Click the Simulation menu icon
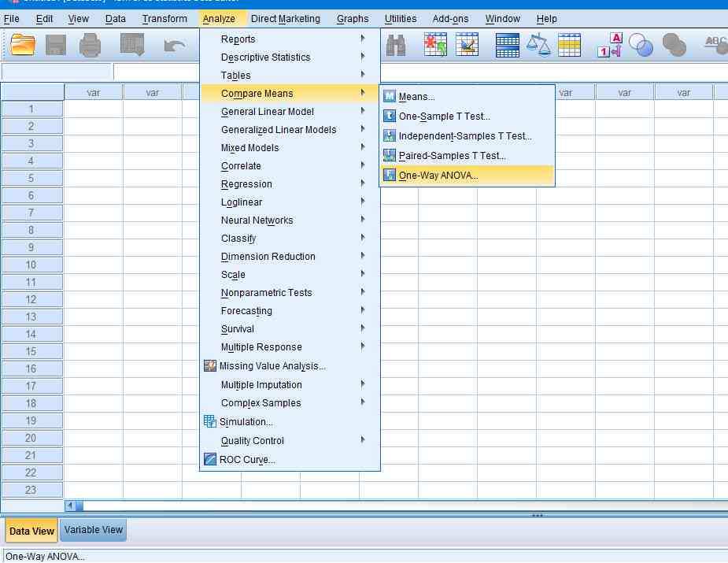 click(210, 422)
